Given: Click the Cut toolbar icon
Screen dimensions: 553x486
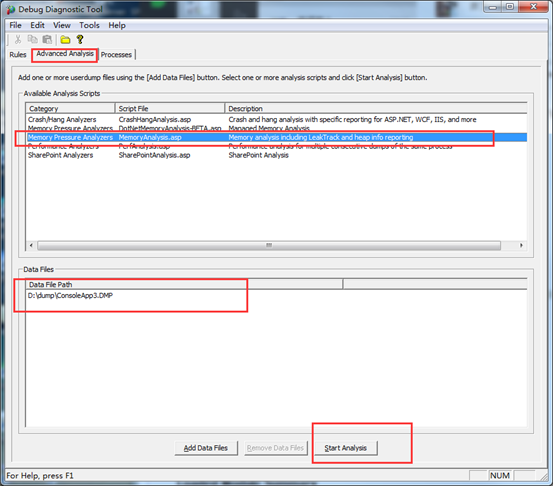Looking at the screenshot, I should (18, 40).
